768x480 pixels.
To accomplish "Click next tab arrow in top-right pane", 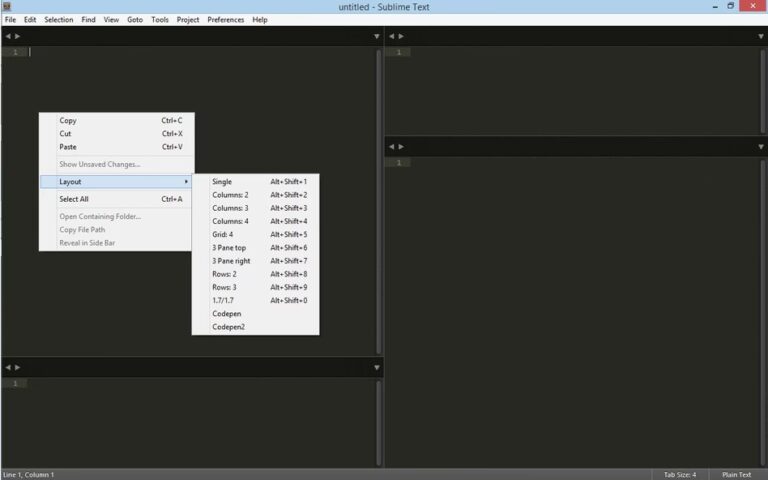I will point(401,36).
